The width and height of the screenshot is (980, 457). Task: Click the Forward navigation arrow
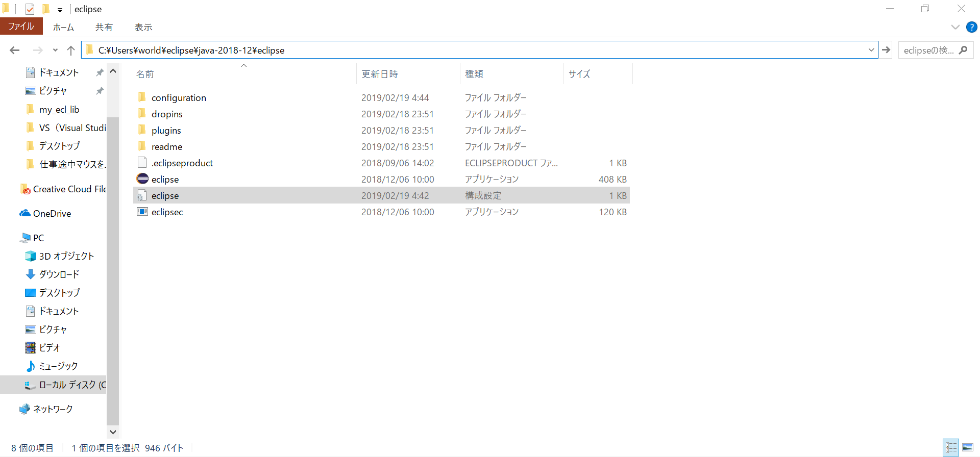click(38, 50)
